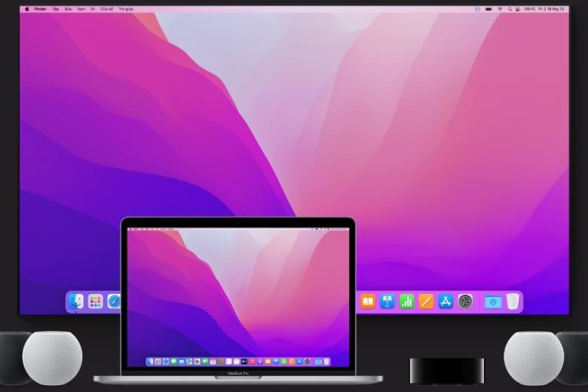Open the Đi menu
588x392 pixels.
coord(93,9)
